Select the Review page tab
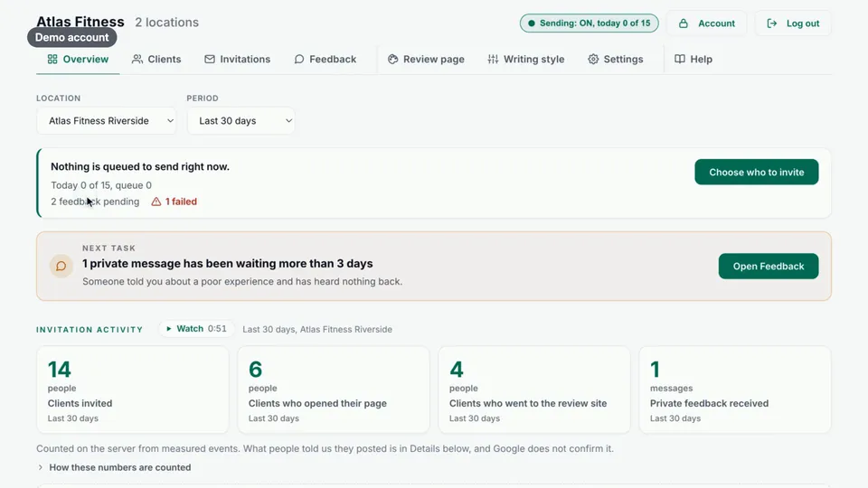 click(426, 60)
